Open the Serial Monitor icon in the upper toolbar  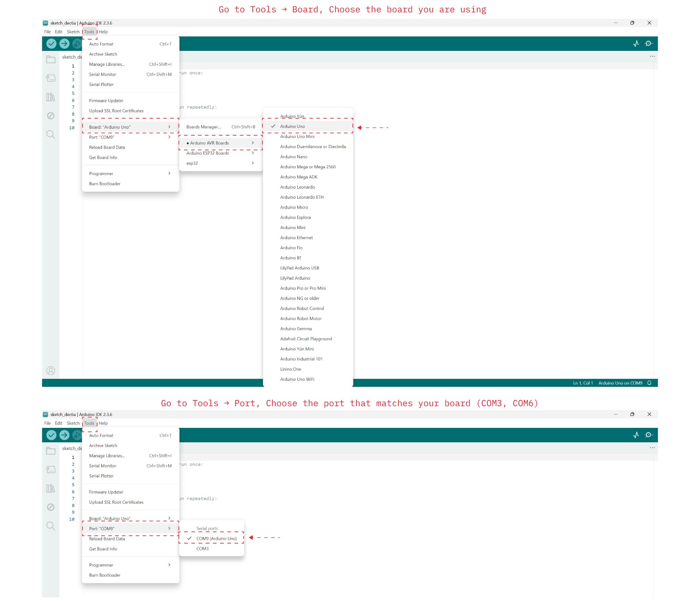[x=648, y=44]
